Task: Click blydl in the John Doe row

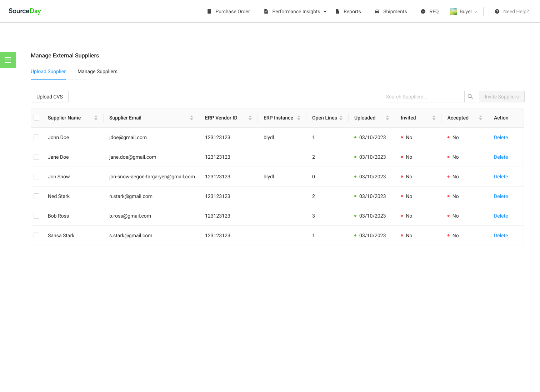Action: point(269,137)
